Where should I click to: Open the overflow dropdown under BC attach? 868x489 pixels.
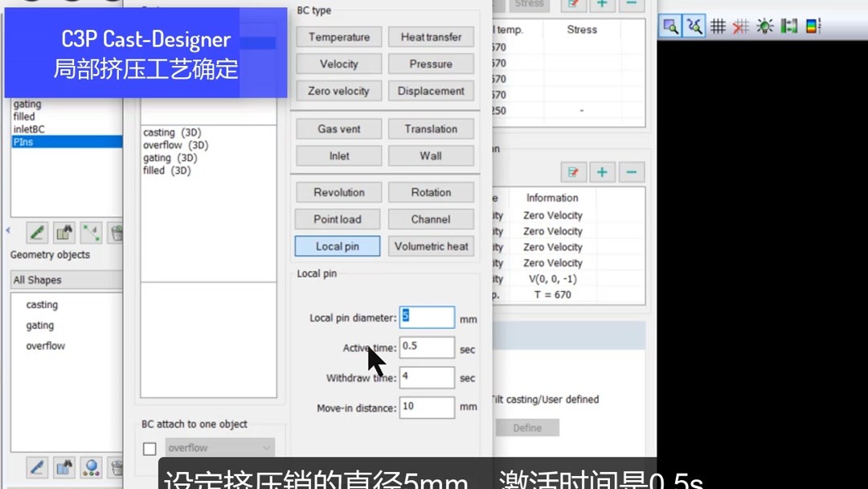(x=219, y=447)
